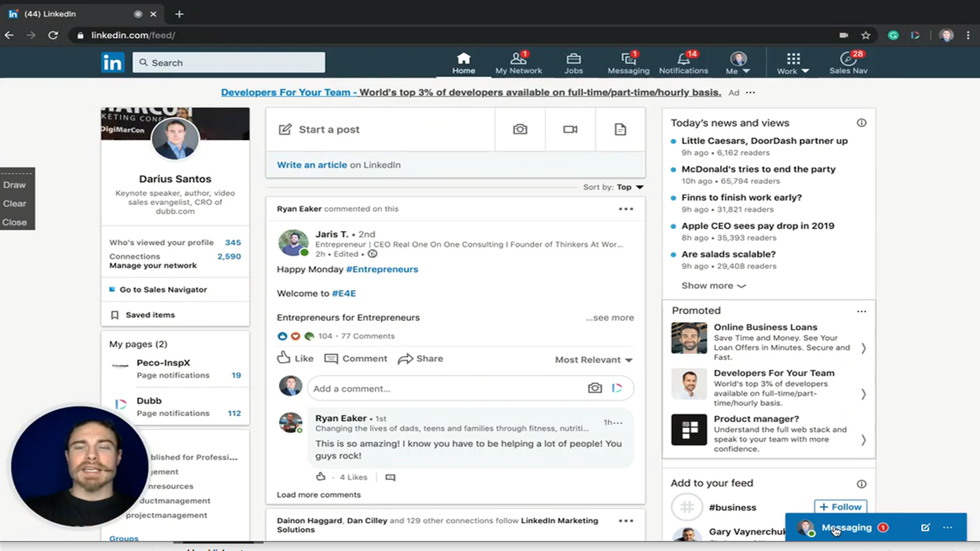Add a video to the new post
This screenshot has width=980, height=551.
pos(570,129)
